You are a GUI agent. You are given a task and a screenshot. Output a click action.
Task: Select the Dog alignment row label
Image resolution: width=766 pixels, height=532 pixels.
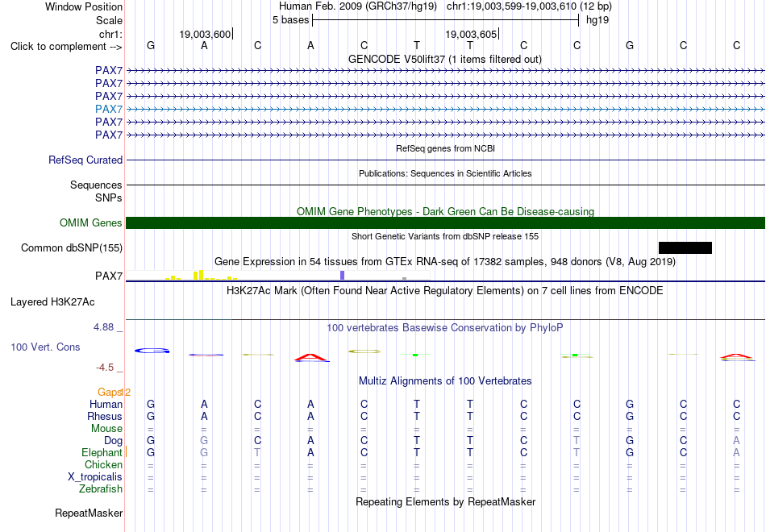click(113, 441)
